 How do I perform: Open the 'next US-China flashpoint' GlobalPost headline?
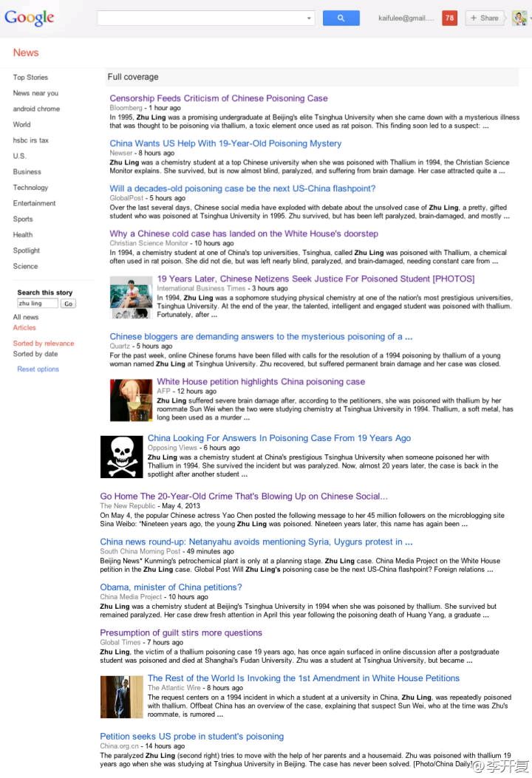coord(242,188)
